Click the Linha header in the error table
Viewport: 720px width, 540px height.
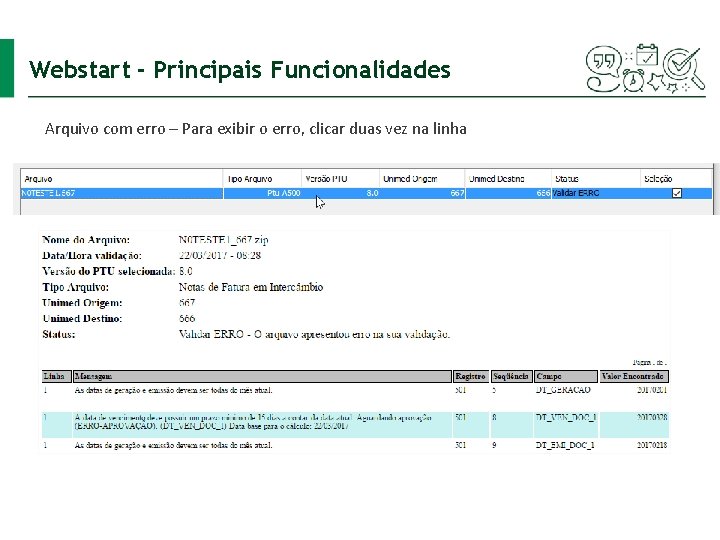click(x=56, y=377)
